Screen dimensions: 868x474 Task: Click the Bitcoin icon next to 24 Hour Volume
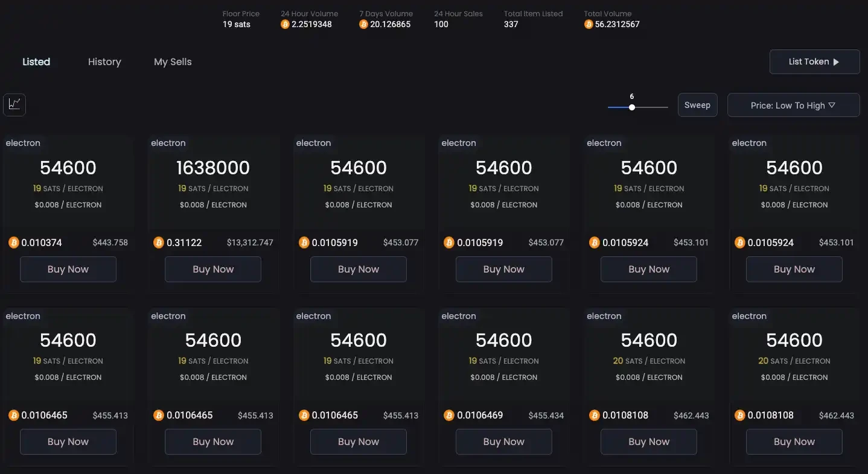[286, 25]
